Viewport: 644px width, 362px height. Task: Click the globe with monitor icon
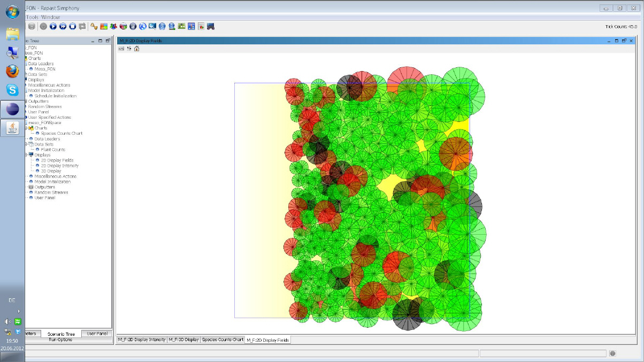point(172,26)
